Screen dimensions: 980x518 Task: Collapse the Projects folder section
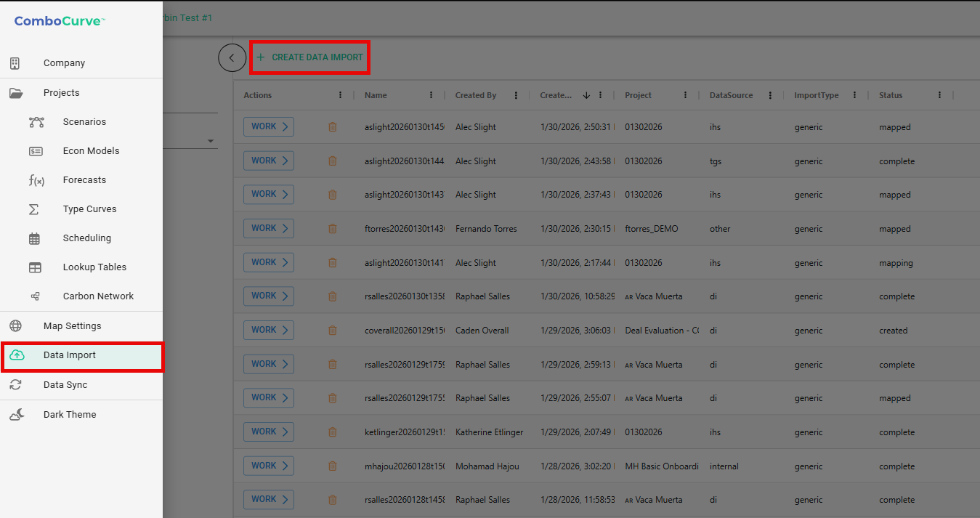[61, 93]
